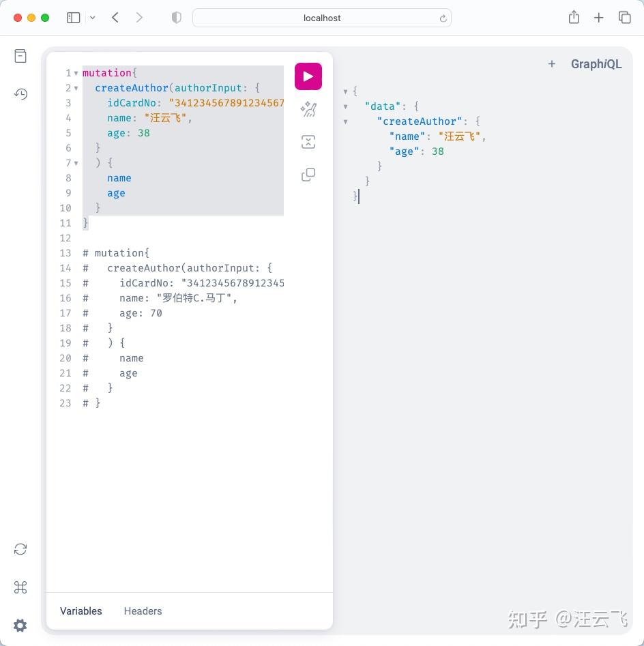Click the GraphiQL logo
Screen dimensions: 644x646
596,63
